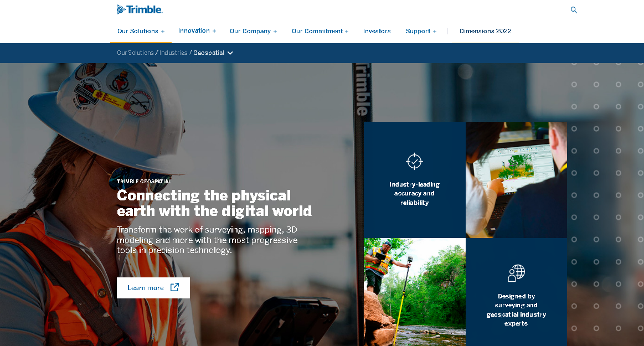Click the compass accuracy icon
The width and height of the screenshot is (644, 346).
click(x=414, y=161)
